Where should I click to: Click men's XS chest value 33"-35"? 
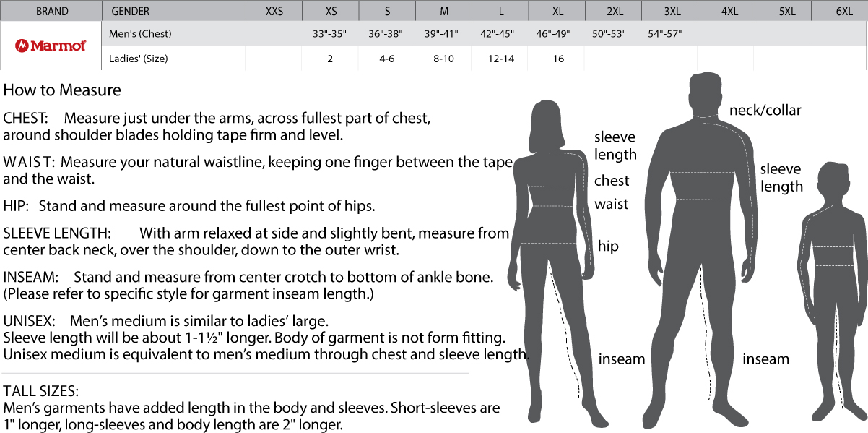pos(329,34)
